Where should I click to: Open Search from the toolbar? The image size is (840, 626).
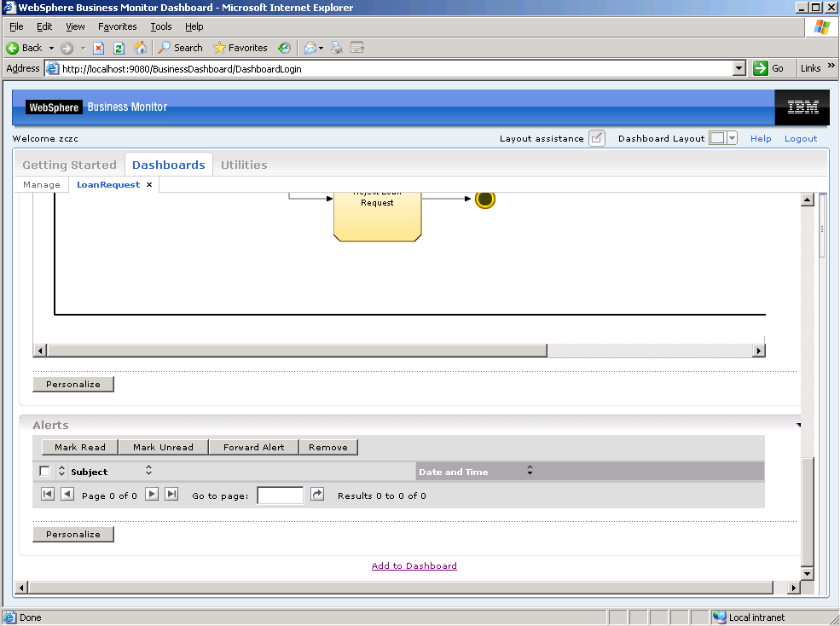coord(181,48)
